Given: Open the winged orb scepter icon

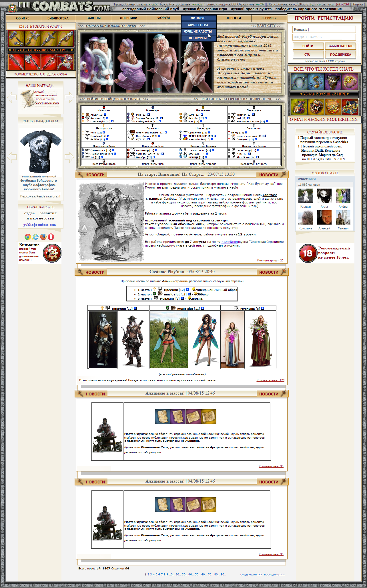Looking at the screenshot, I should point(65,62).
